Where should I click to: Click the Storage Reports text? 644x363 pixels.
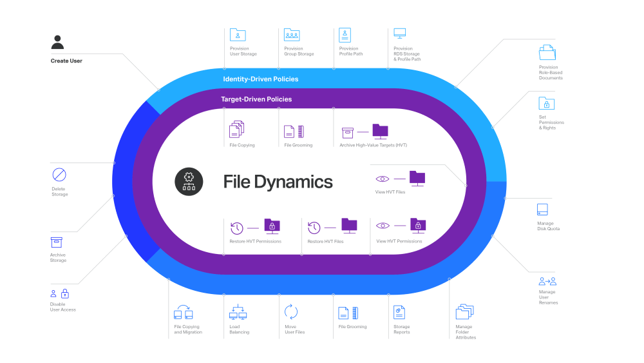(x=402, y=329)
